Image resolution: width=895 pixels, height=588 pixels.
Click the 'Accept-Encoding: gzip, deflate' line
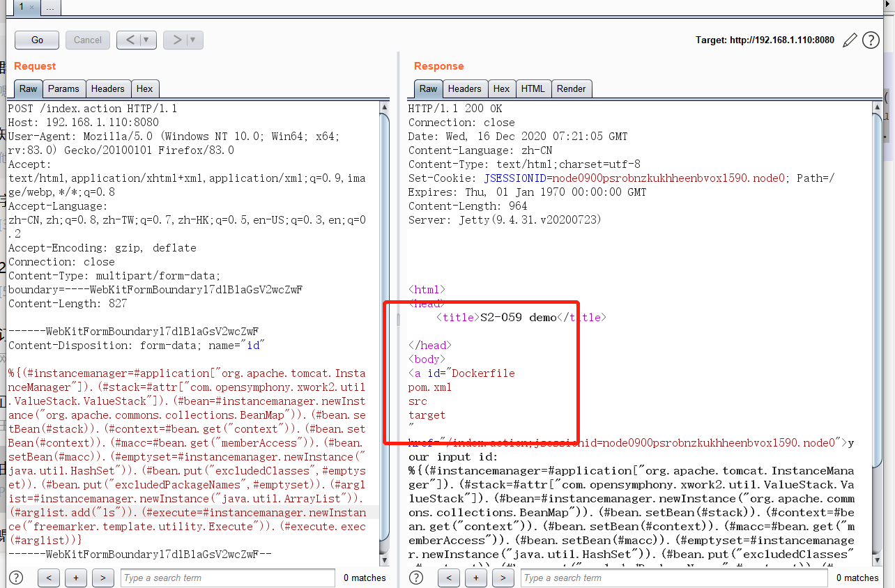click(x=102, y=248)
